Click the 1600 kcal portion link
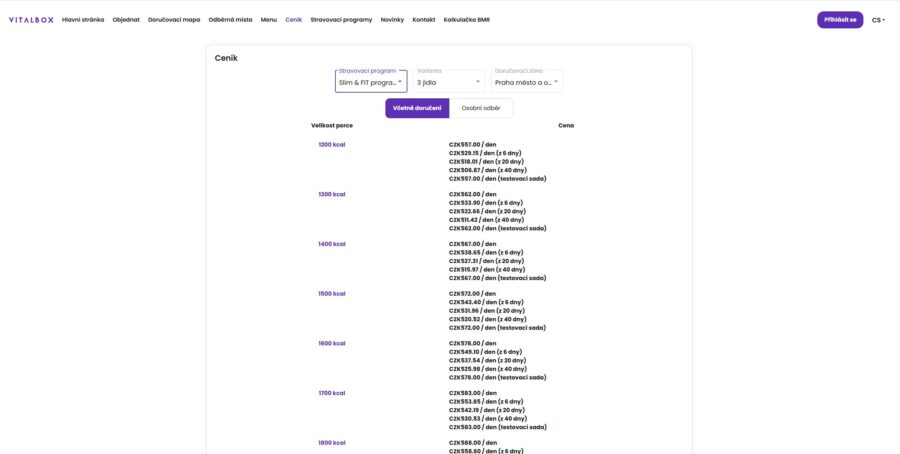This screenshot has width=900, height=454. (332, 343)
